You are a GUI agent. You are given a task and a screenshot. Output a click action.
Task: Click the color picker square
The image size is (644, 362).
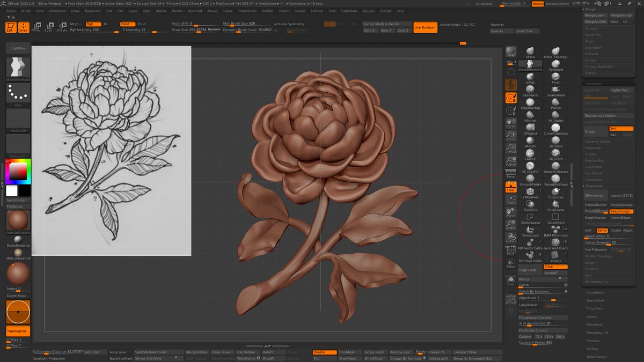point(18,171)
